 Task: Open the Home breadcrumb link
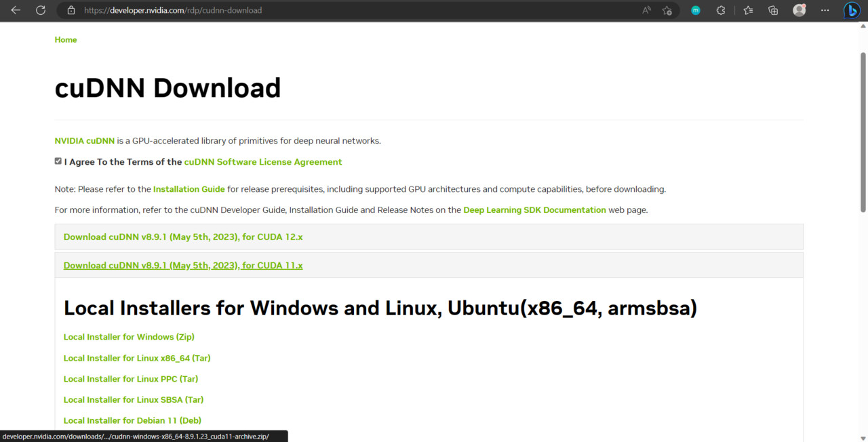click(x=66, y=40)
